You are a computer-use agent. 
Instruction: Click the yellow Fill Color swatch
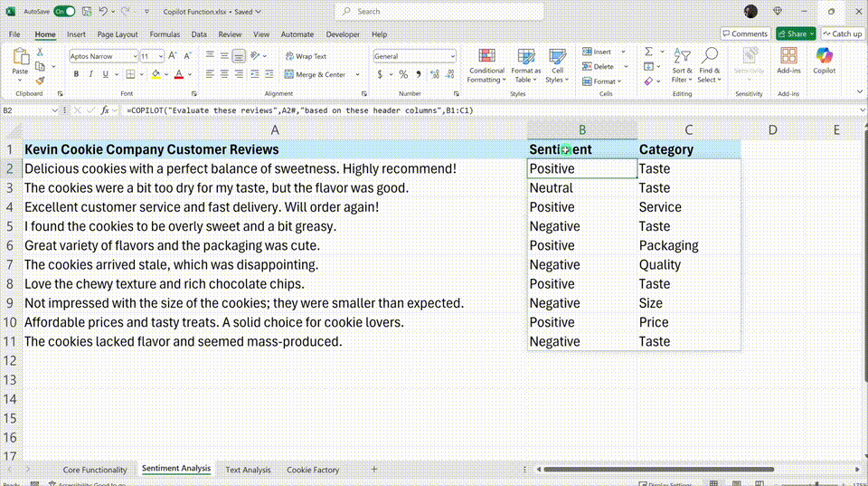point(156,74)
